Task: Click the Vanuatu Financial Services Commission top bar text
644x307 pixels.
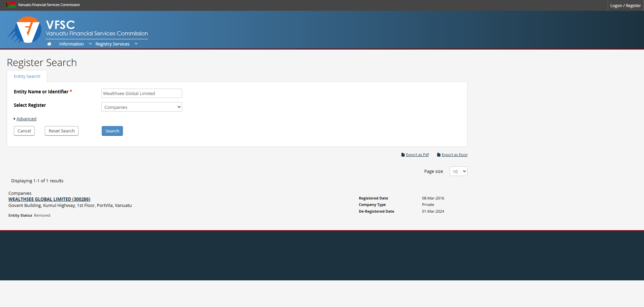Action: (49, 5)
